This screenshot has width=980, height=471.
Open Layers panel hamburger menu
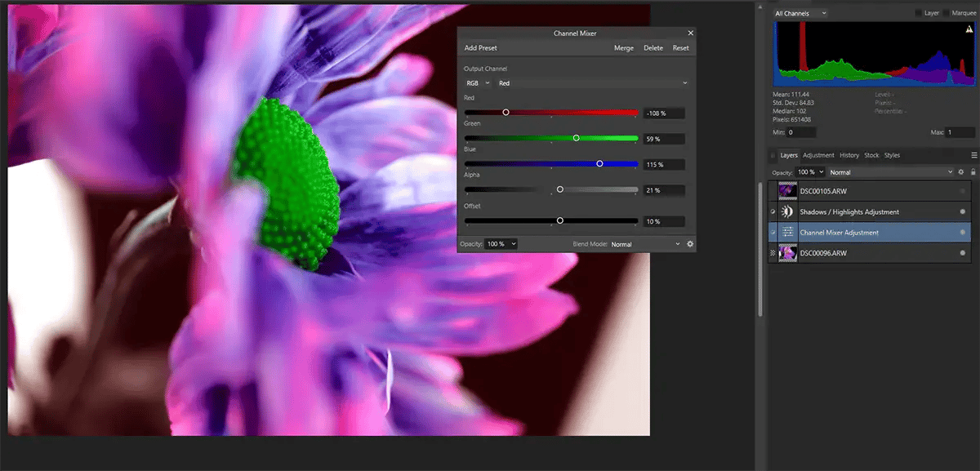click(973, 155)
